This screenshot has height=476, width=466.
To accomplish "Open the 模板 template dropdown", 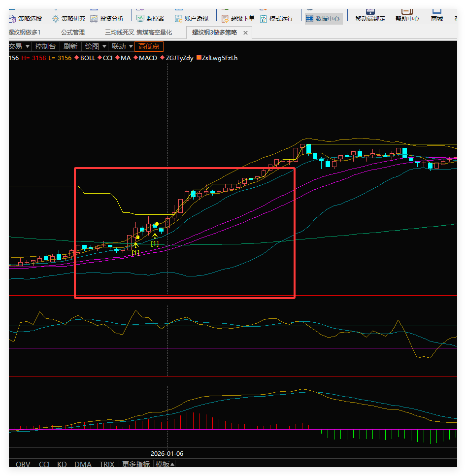I will point(165,464).
